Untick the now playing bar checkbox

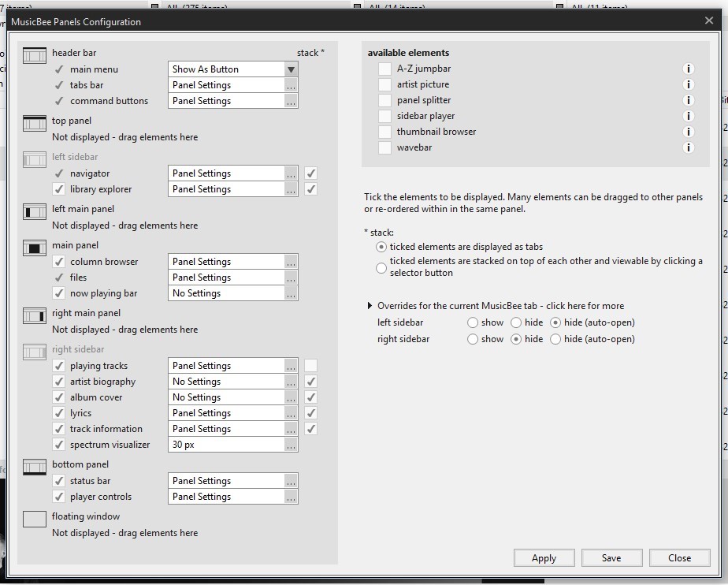pos(58,293)
